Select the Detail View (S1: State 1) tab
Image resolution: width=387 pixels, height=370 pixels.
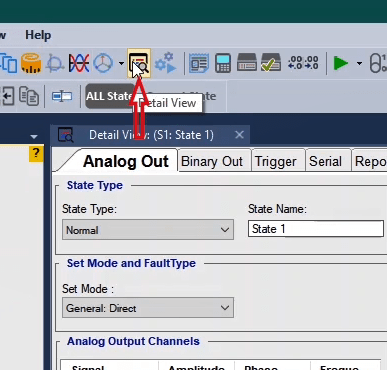[151, 135]
